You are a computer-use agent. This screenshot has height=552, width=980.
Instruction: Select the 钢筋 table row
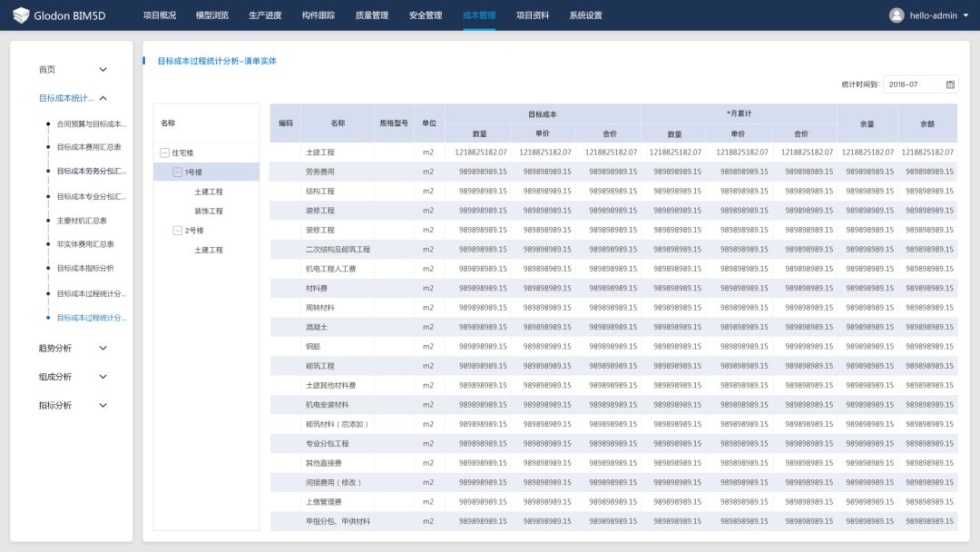tap(314, 347)
